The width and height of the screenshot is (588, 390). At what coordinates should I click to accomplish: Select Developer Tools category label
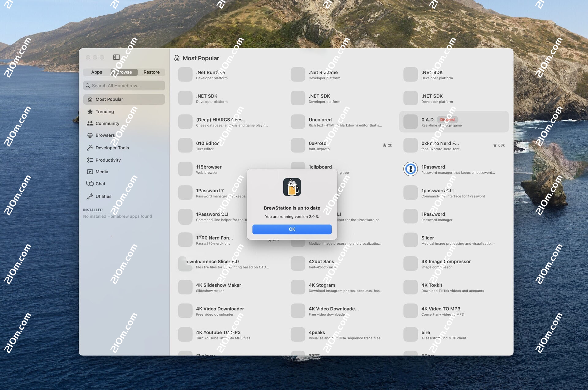(112, 148)
